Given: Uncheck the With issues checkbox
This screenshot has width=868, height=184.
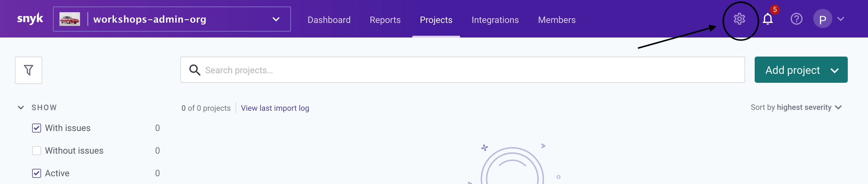Looking at the screenshot, I should (x=36, y=128).
